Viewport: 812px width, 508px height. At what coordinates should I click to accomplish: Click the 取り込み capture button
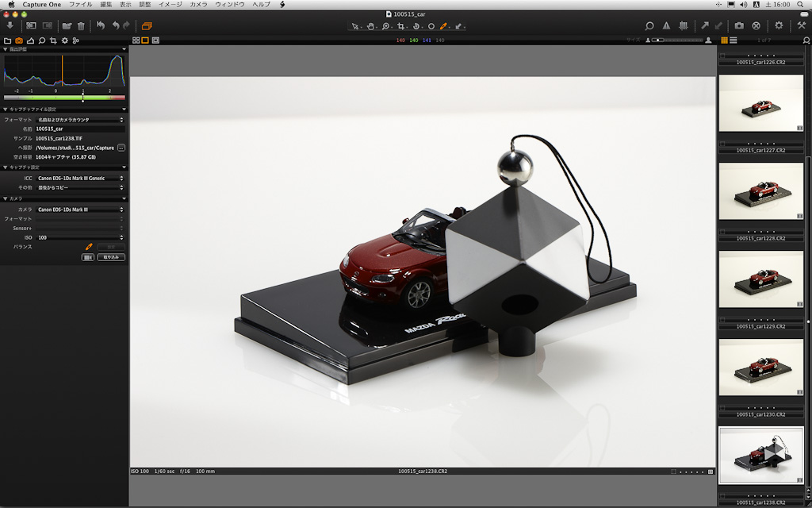(x=111, y=257)
